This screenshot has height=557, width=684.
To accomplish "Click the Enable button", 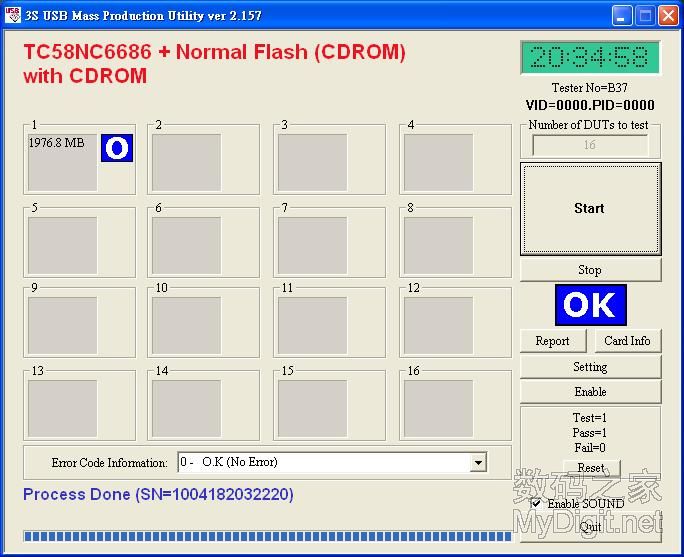I will coord(591,392).
